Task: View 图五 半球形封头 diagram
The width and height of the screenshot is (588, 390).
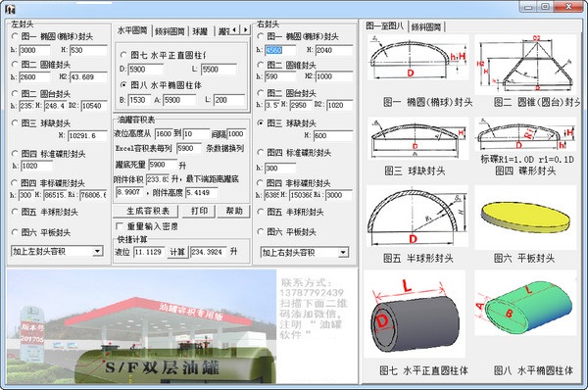Action: (418, 216)
